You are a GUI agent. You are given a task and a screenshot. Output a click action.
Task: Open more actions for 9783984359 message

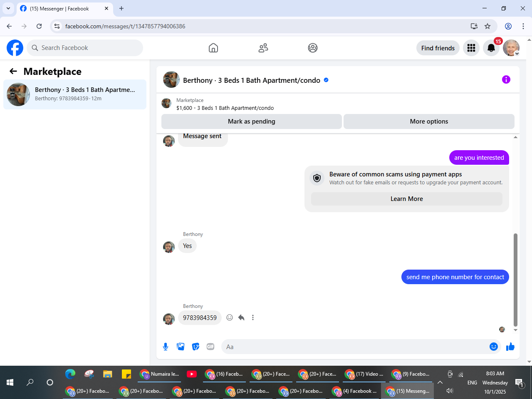pyautogui.click(x=253, y=317)
